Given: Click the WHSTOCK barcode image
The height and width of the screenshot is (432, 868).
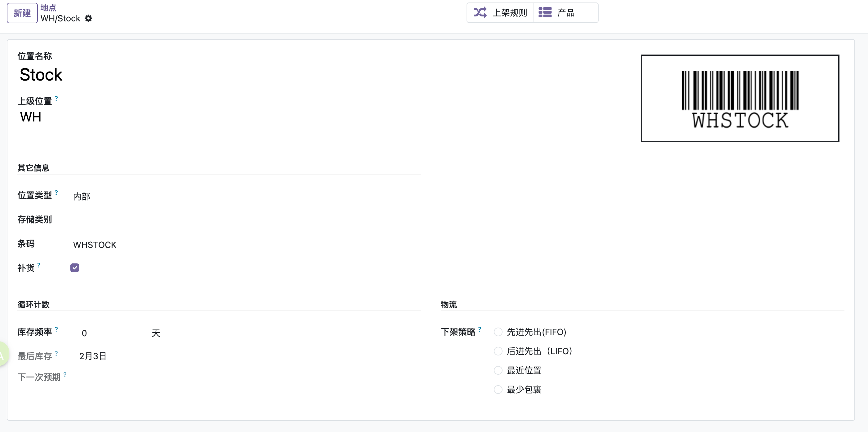Looking at the screenshot, I should (x=740, y=98).
